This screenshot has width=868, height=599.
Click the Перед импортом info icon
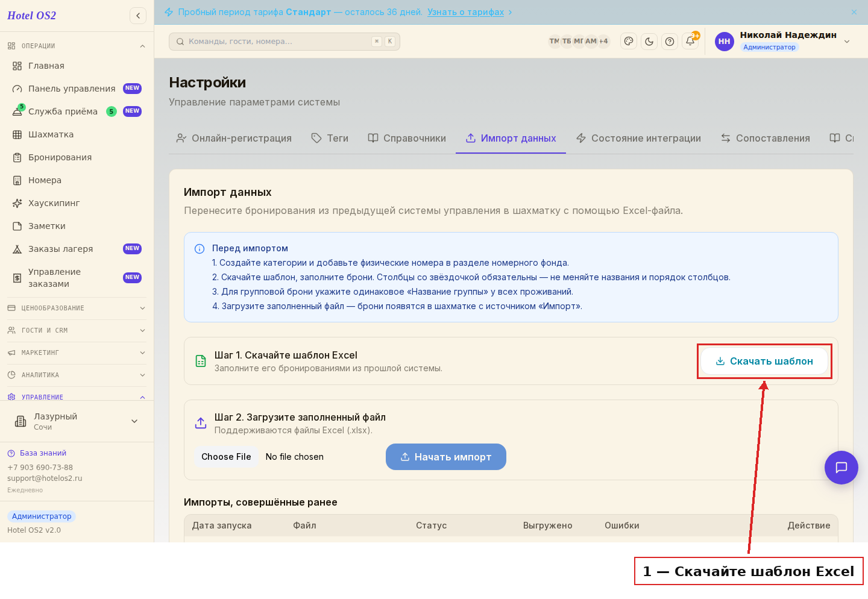tap(200, 249)
